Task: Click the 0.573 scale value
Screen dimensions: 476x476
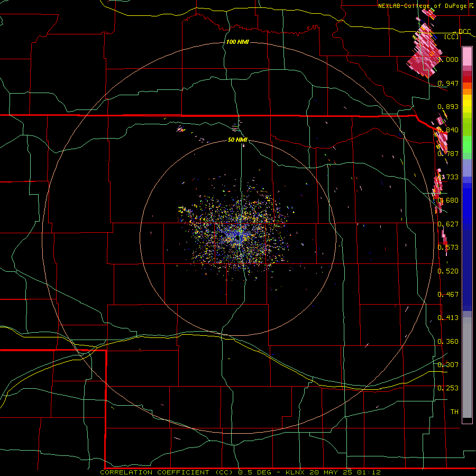Action: [448, 248]
